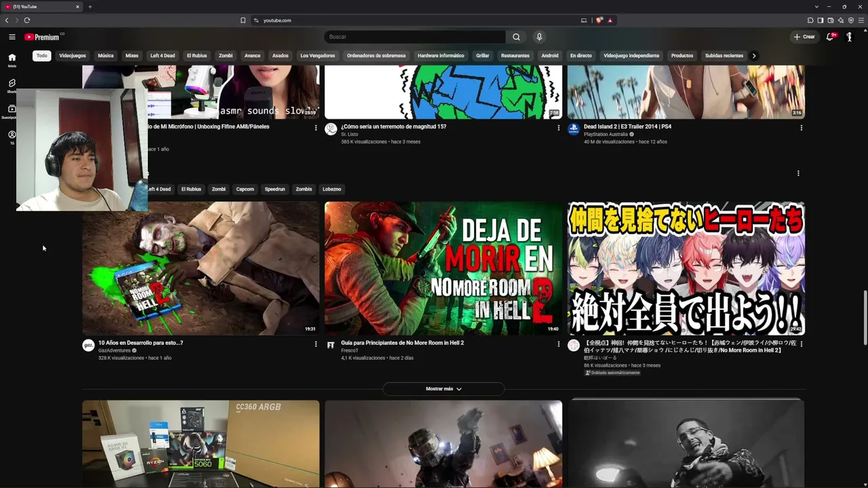Open Dead Island 2 E3 Trailer 2014 title

pos(627,127)
